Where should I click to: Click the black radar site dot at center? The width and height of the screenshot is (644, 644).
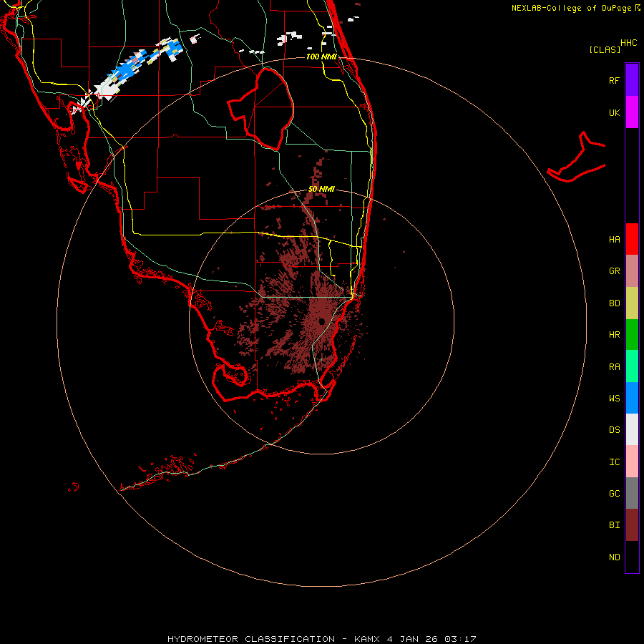321,321
